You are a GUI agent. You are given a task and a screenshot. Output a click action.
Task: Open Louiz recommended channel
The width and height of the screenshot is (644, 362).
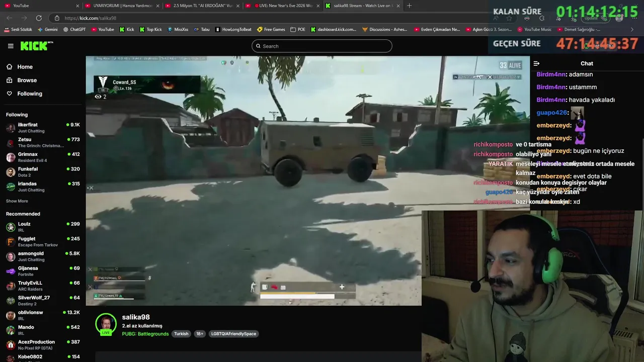(43, 227)
